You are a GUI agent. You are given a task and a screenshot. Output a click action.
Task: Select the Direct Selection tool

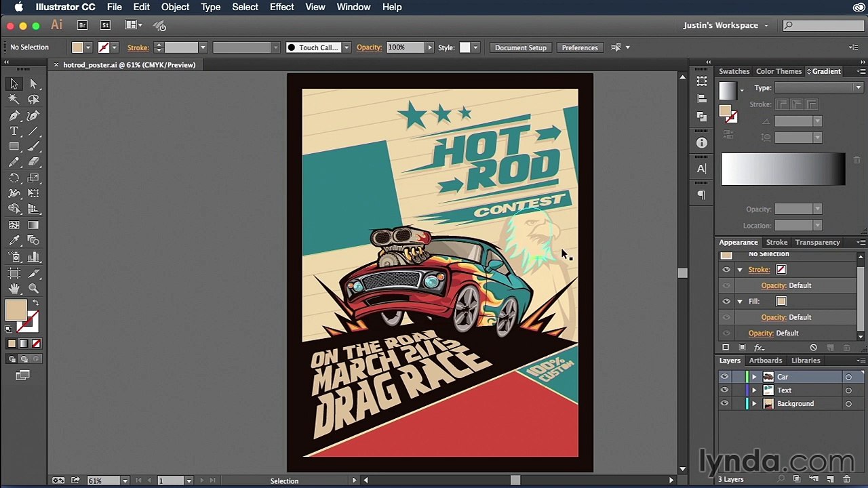[x=33, y=83]
